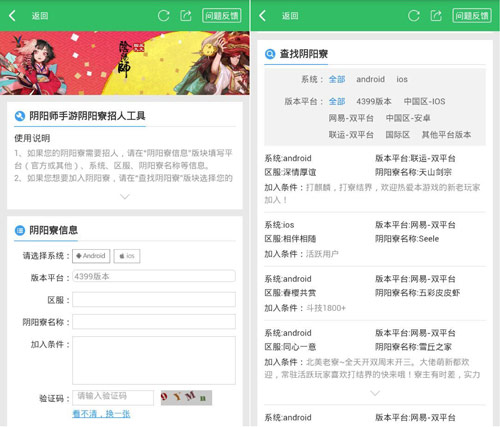Filter by 中国区-IOS platform

(425, 101)
